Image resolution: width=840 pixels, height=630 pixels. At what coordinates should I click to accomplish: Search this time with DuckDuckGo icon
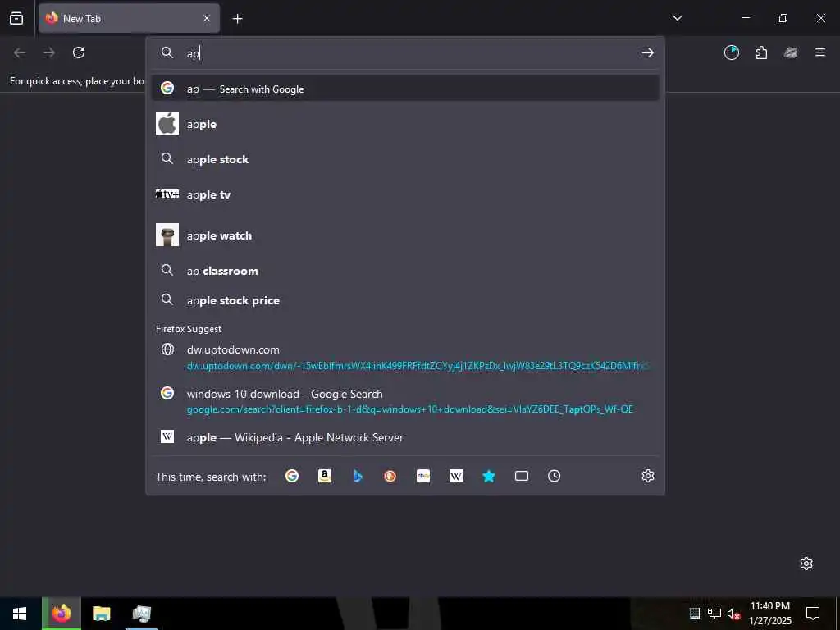[x=390, y=476]
